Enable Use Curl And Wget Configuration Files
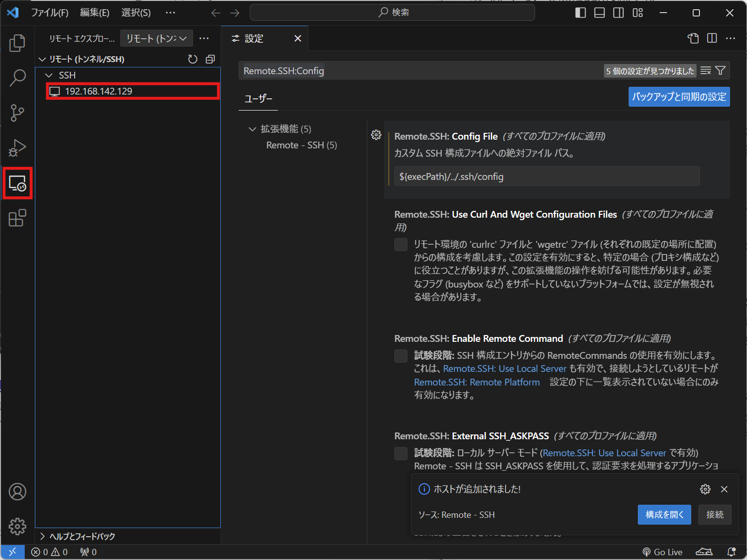 point(401,244)
